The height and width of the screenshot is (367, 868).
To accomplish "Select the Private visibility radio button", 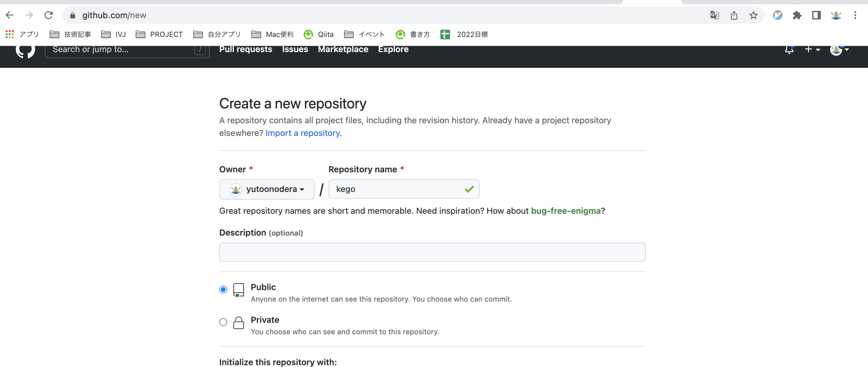I will click(223, 322).
